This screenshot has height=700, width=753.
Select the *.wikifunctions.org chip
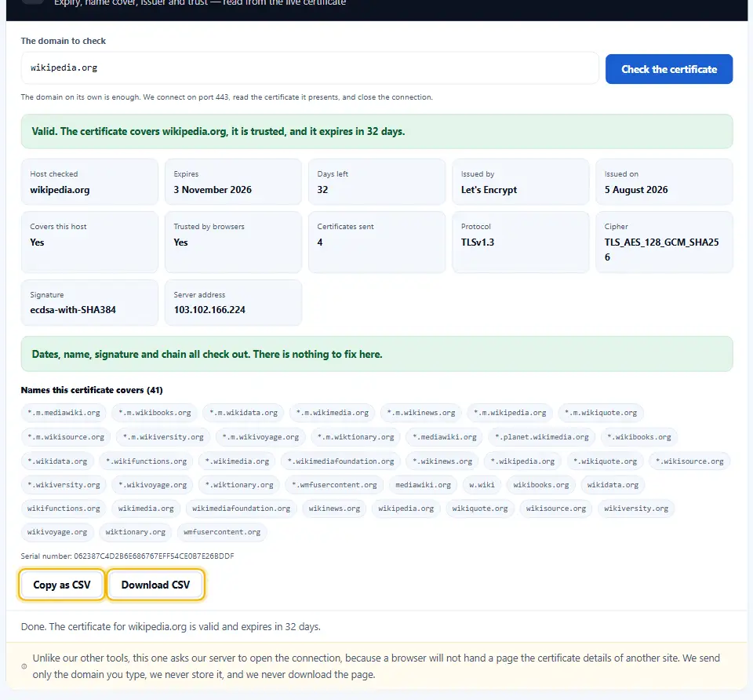click(147, 461)
